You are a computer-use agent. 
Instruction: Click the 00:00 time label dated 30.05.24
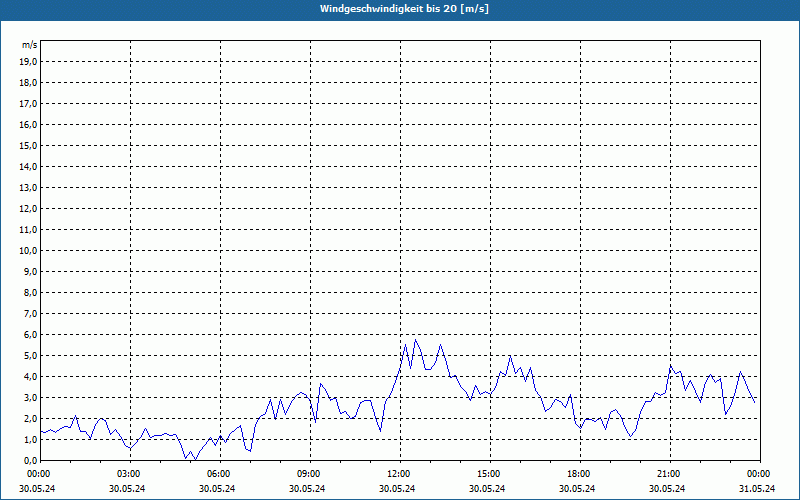(38, 474)
